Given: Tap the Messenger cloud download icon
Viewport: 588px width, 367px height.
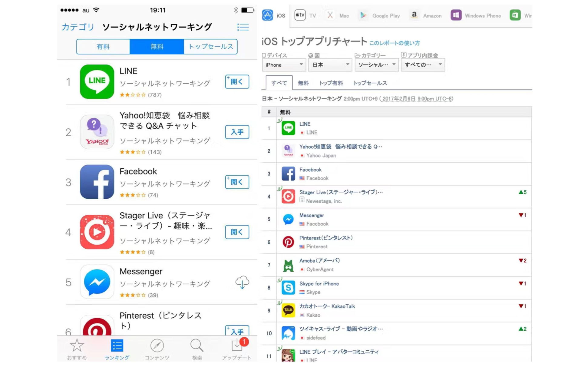Looking at the screenshot, I should (242, 282).
